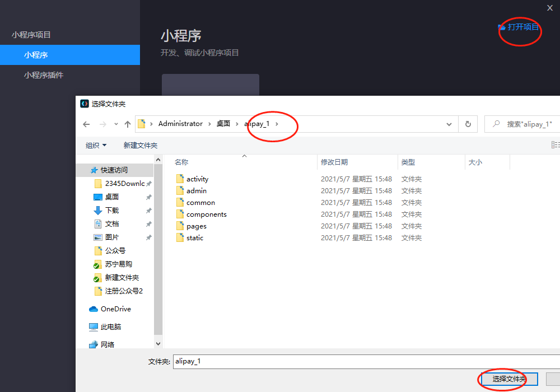560x392 pixels.
Task: Click the 文件夹 name input field
Action: 364,361
